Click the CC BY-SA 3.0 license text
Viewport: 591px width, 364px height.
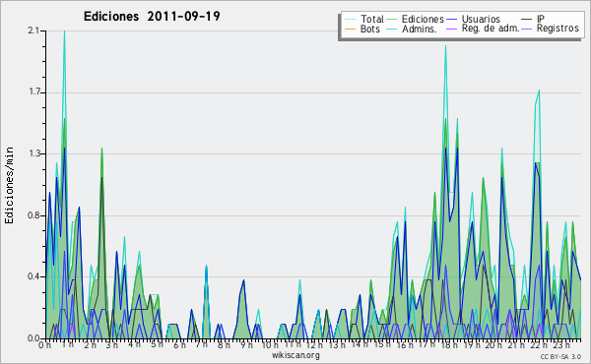[x=560, y=356]
